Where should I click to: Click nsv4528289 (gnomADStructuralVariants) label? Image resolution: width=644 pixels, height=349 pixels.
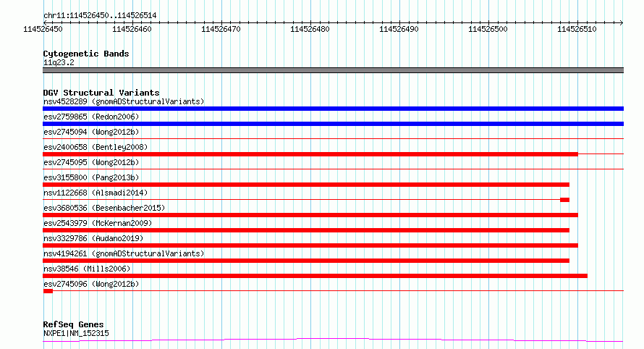[124, 101]
